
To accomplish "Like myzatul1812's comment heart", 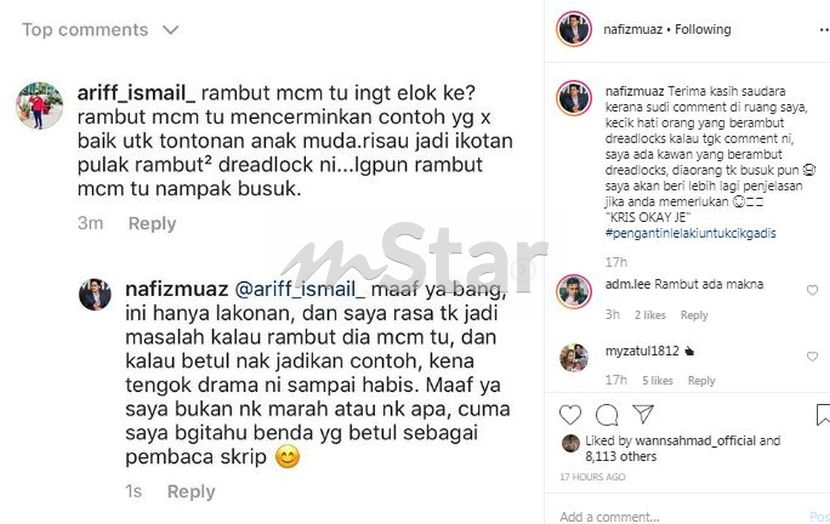I will click(x=812, y=356).
